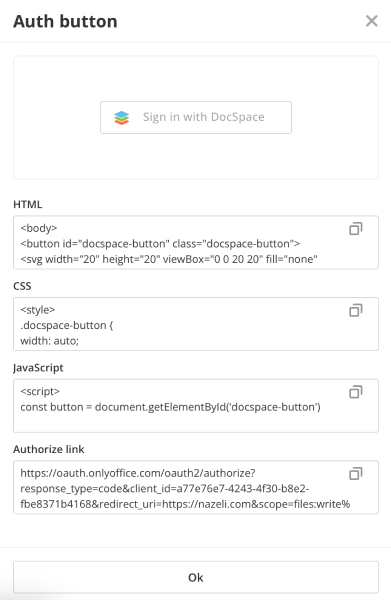Confirm with the Ok button
Viewport: 391px width, 600px height.
[x=196, y=577]
